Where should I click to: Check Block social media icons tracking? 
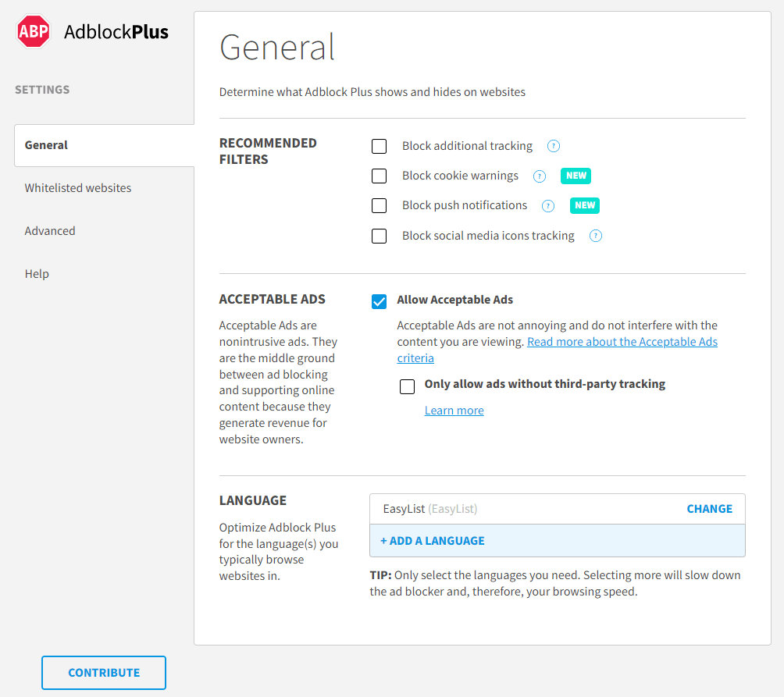tap(379, 236)
